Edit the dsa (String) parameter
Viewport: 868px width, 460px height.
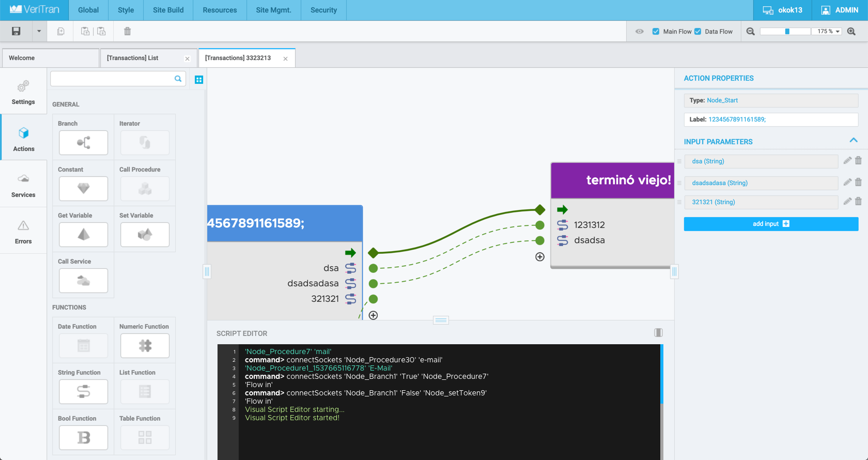pyautogui.click(x=847, y=161)
